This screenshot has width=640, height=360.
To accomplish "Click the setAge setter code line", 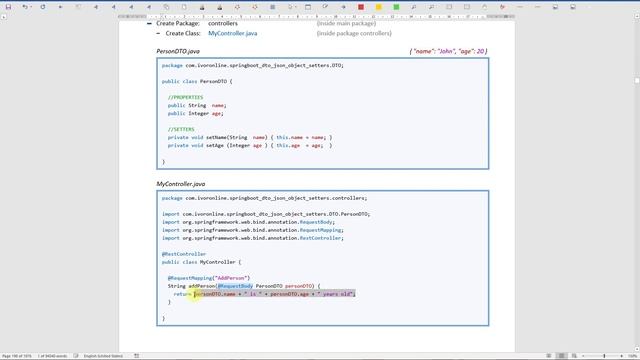I will (250, 145).
